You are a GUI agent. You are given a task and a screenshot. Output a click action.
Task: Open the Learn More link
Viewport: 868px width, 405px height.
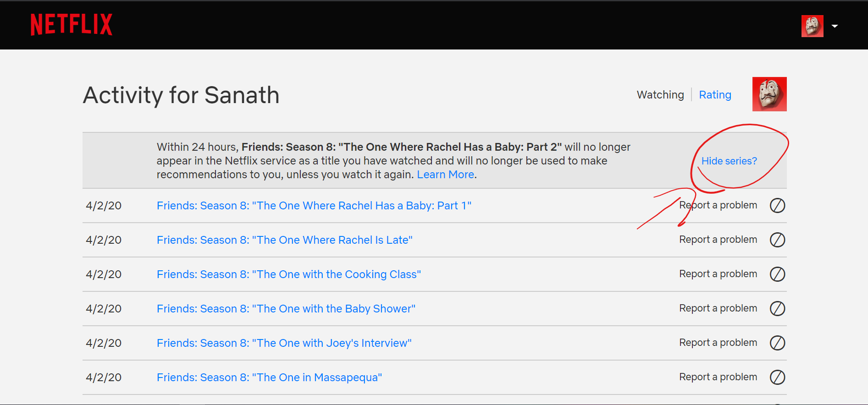coord(445,175)
